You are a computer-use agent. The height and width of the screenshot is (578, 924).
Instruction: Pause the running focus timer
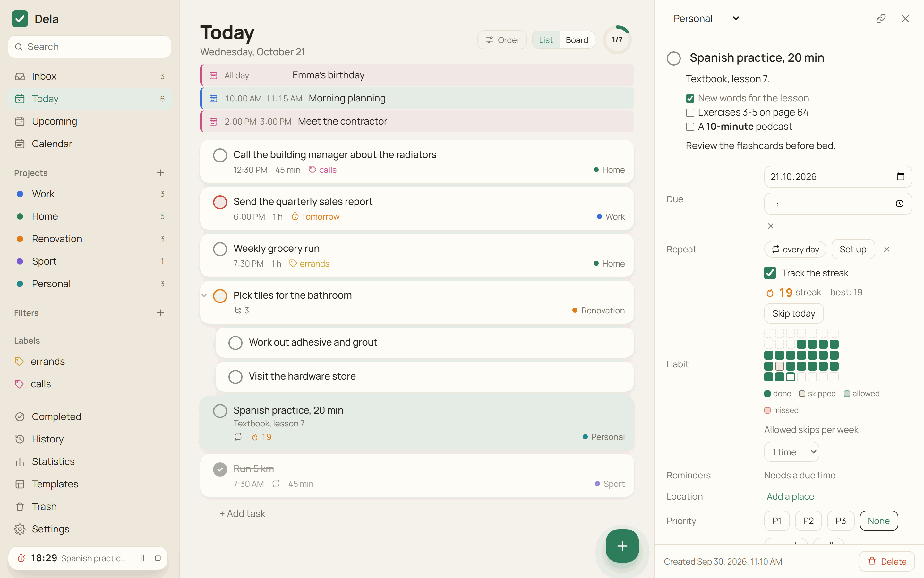point(142,558)
